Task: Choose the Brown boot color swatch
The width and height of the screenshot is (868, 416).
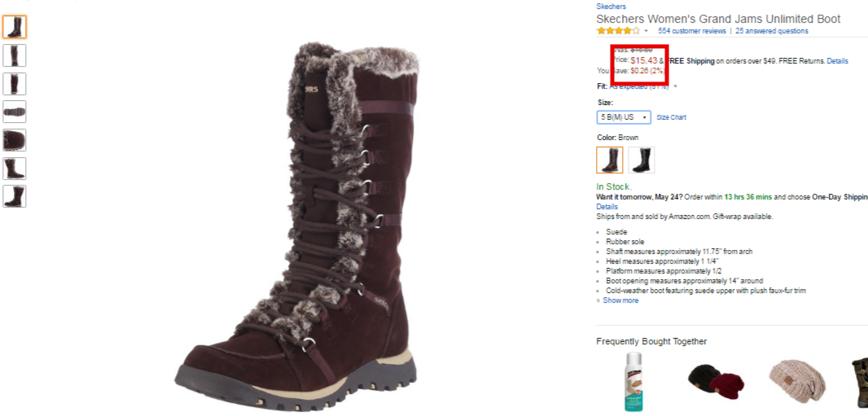Action: (x=610, y=160)
